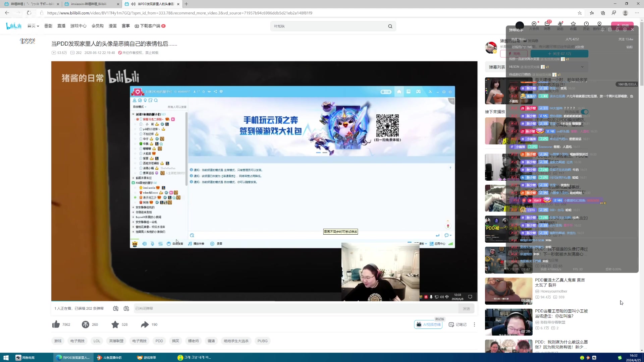The width and height of the screenshot is (644, 362).
Task: Open the 直播 navigation item
Action: point(61,26)
